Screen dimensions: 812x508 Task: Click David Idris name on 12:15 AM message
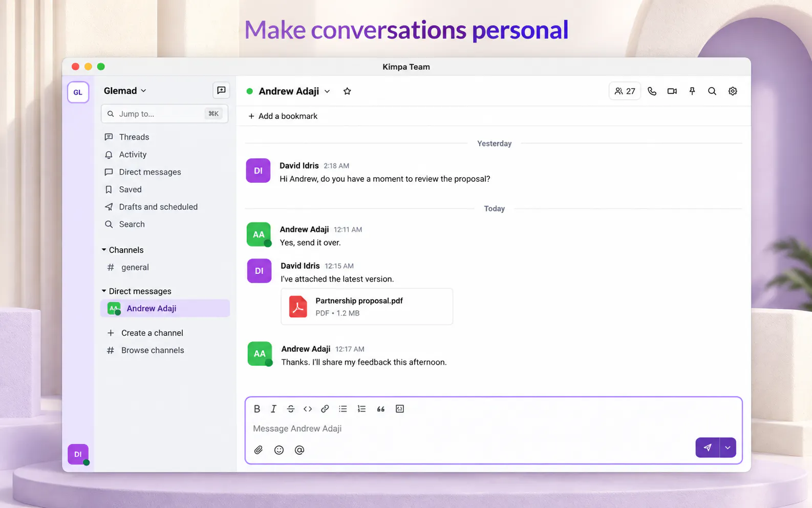pyautogui.click(x=300, y=266)
